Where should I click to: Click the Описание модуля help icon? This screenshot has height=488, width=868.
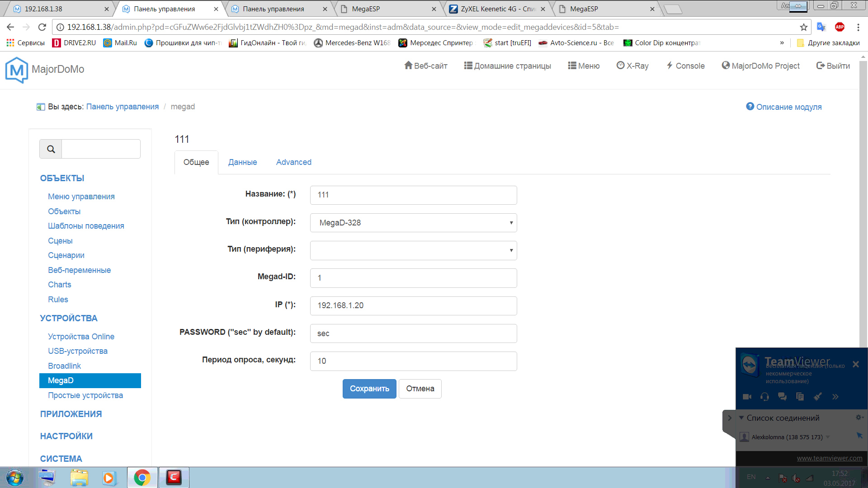750,107
